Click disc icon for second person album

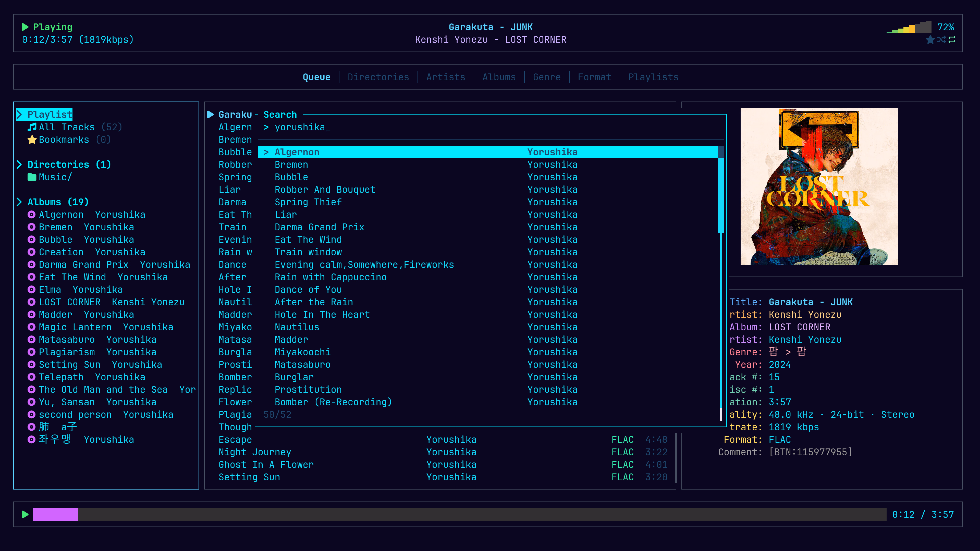(x=32, y=415)
